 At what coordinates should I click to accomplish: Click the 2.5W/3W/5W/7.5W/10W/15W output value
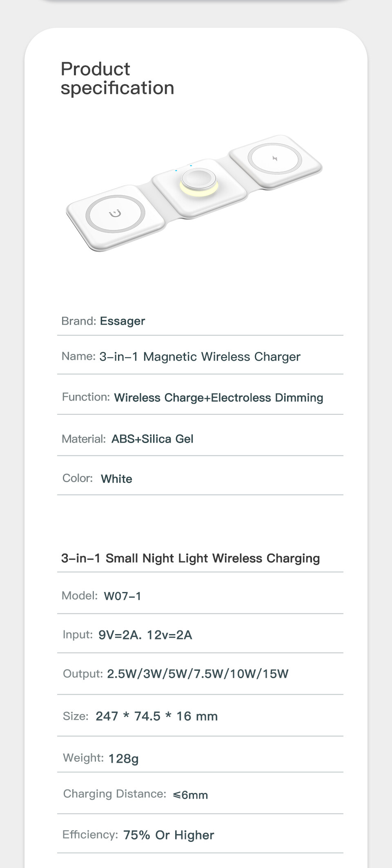(x=198, y=674)
